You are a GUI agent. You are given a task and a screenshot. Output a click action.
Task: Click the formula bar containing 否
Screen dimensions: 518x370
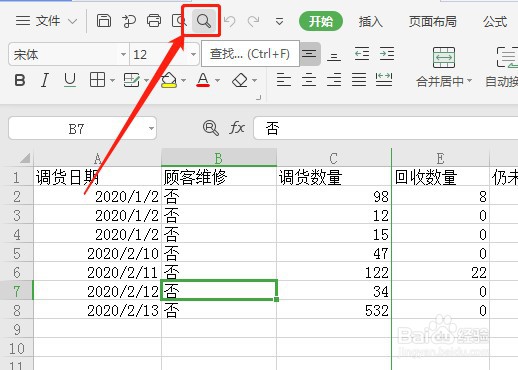pyautogui.click(x=386, y=128)
